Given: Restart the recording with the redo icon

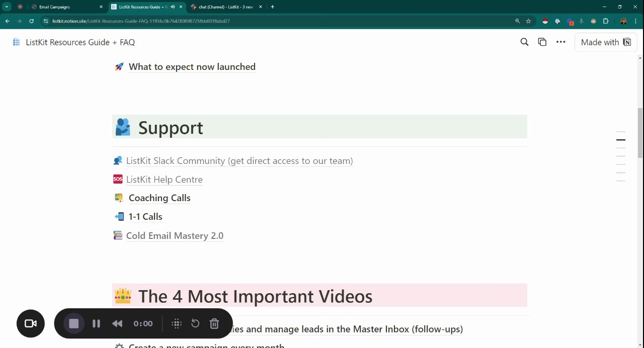Looking at the screenshot, I should click(195, 324).
